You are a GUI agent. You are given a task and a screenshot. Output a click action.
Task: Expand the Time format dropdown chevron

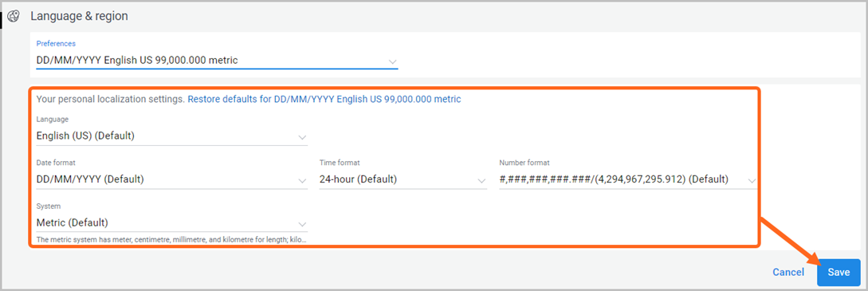pos(481,181)
